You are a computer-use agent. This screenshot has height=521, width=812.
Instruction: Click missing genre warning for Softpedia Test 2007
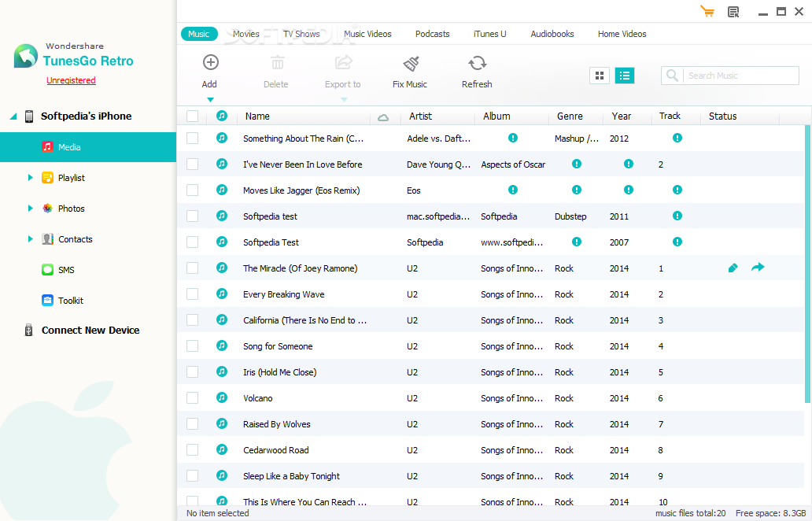(577, 242)
